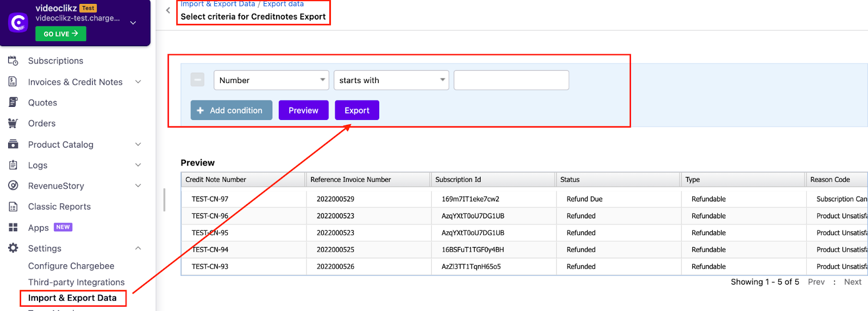Collapse the Settings menu section

138,248
